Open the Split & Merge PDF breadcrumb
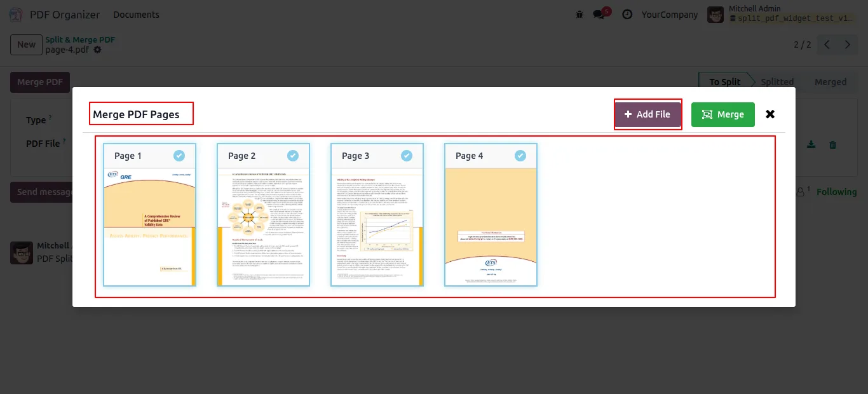This screenshot has width=868, height=394. click(80, 39)
